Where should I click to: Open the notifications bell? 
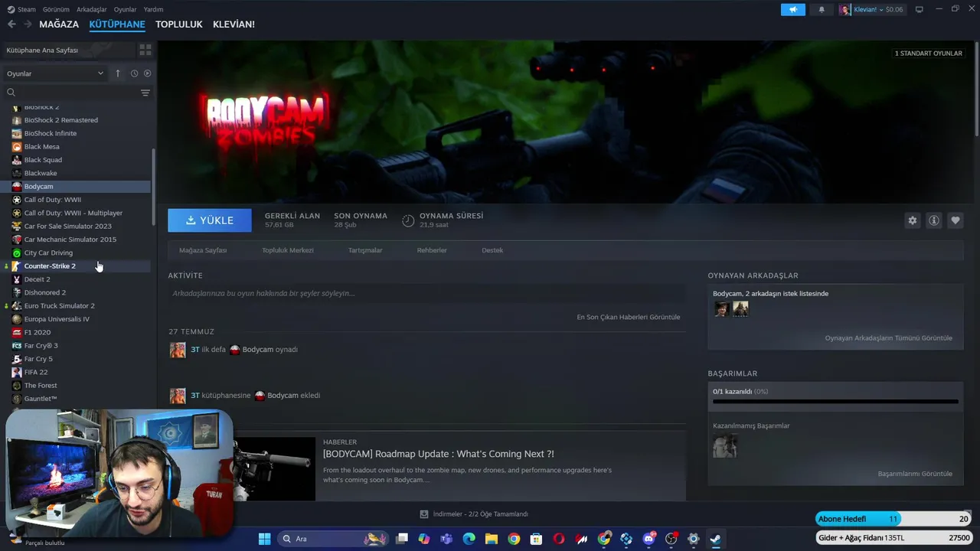tap(822, 9)
